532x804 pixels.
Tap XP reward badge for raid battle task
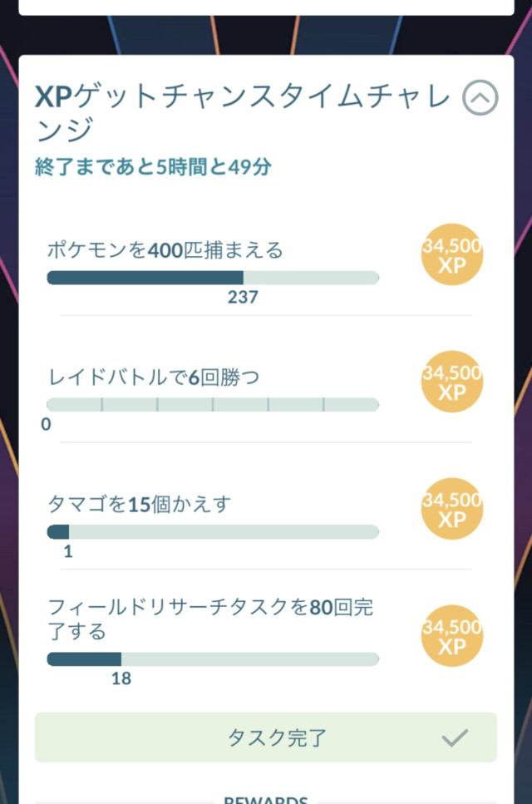pos(452,382)
